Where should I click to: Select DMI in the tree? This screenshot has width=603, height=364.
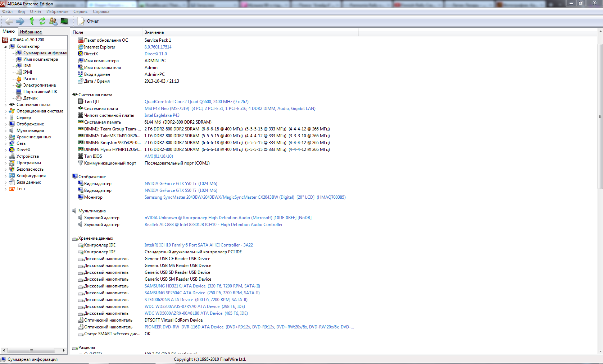pos(27,66)
